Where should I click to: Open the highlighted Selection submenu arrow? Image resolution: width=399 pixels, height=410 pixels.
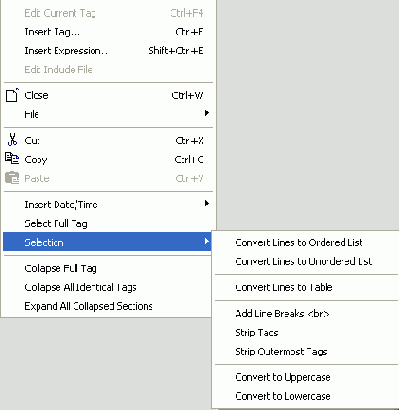(x=207, y=241)
